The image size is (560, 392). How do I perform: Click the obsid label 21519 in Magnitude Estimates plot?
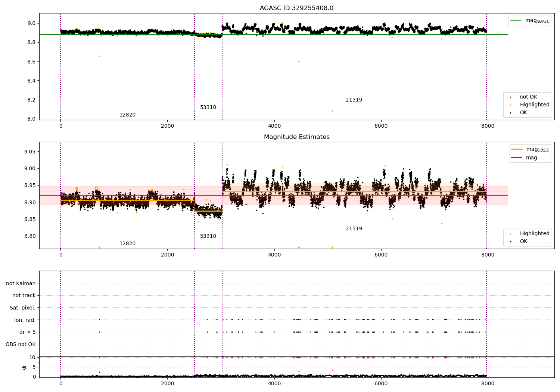[x=354, y=229]
